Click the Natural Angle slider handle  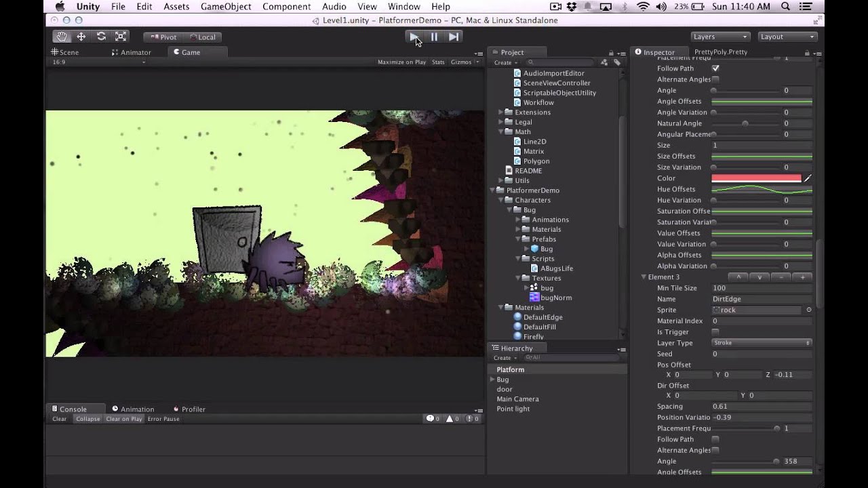[745, 123]
